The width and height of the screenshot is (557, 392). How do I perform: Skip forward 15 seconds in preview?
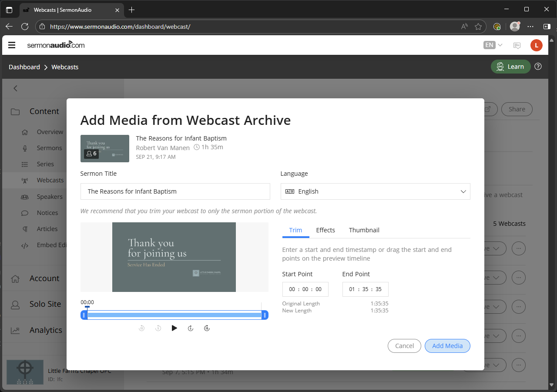(207, 328)
